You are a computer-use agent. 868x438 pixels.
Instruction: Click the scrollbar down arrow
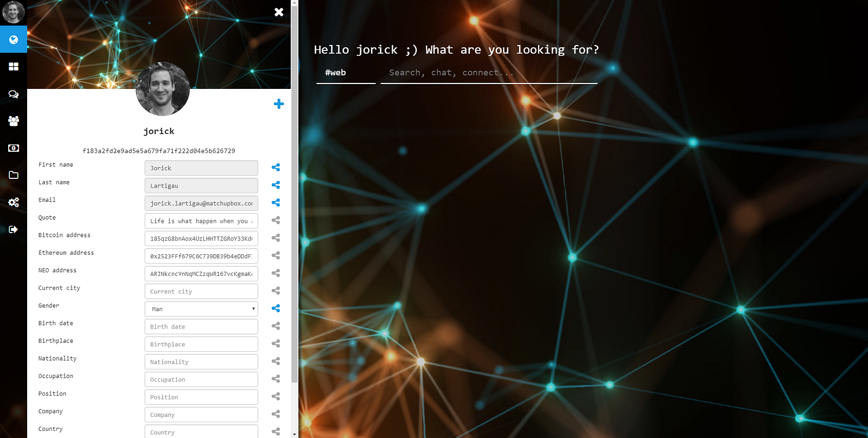click(295, 434)
